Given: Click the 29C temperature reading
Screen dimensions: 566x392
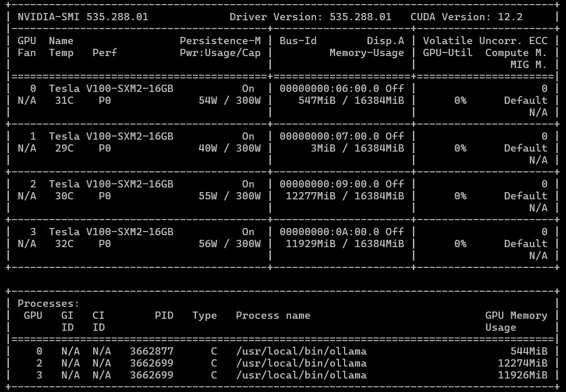Looking at the screenshot, I should [64, 148].
